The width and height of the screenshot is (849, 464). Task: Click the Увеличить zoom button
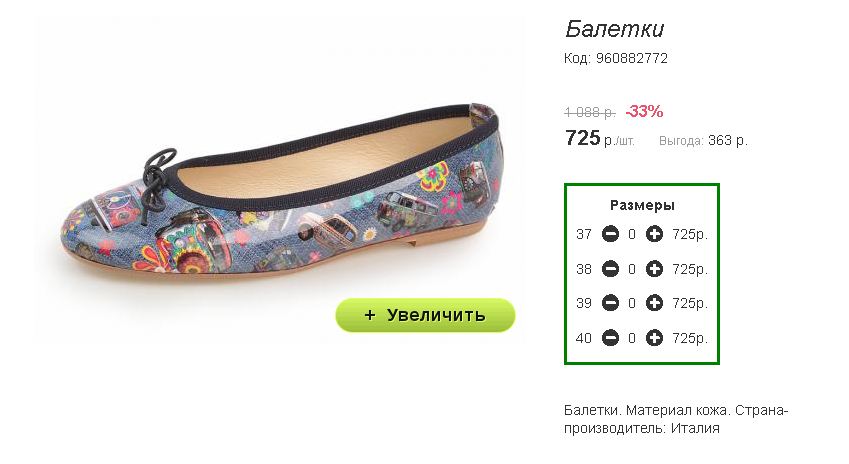pyautogui.click(x=425, y=315)
